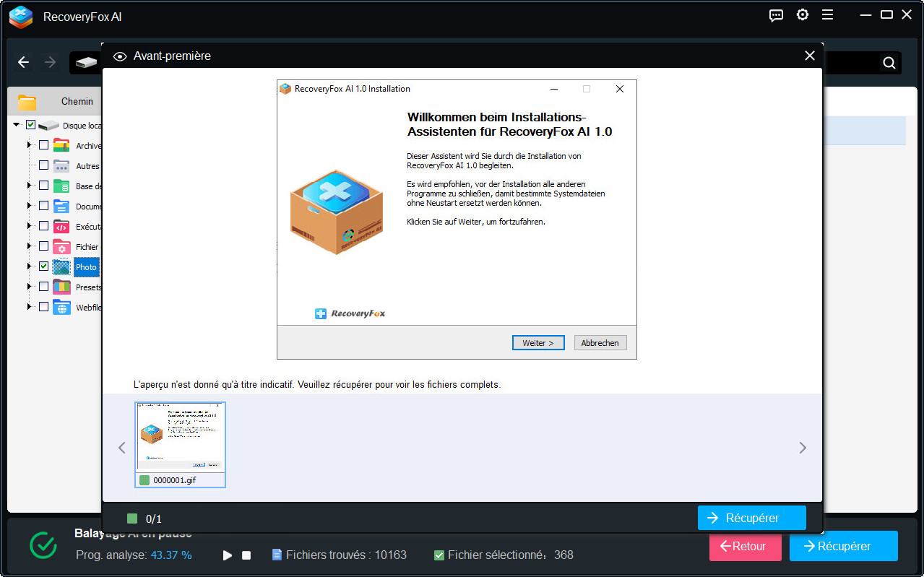This screenshot has height=577, width=924.
Task: Click the Disque local drive icon in tree
Action: click(x=49, y=126)
